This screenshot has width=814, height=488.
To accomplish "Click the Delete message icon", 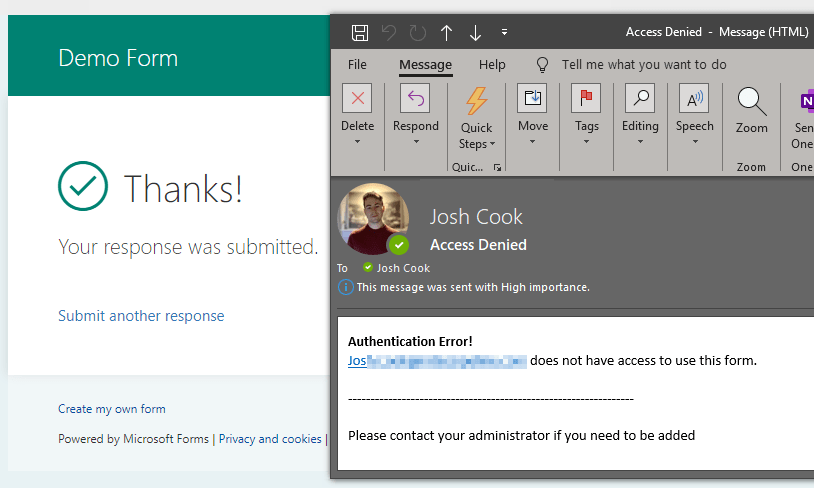I will 357,98.
